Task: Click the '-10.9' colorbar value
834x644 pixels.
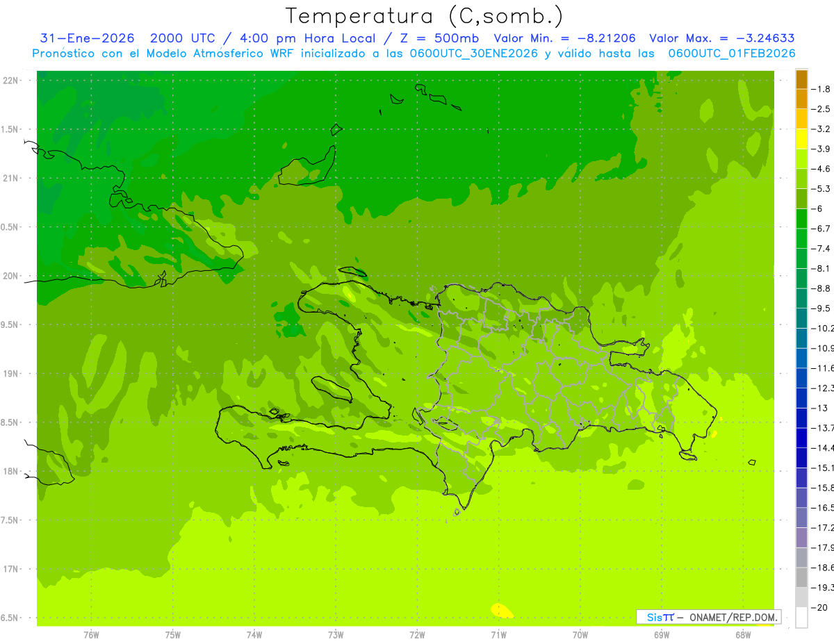Action: tap(822, 348)
